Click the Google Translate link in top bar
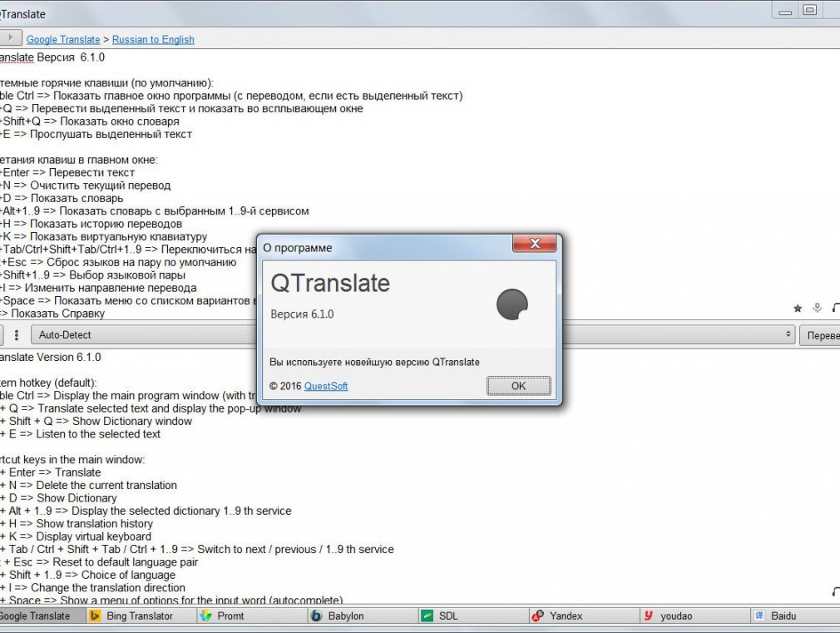The image size is (840, 633). [x=63, y=39]
